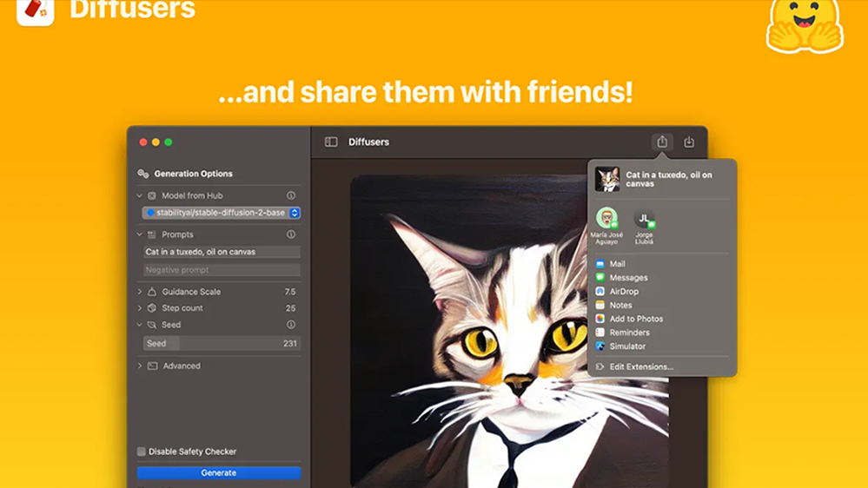Click the Hugging Face emoji logo
Screen dimensions: 868x488
[805, 25]
